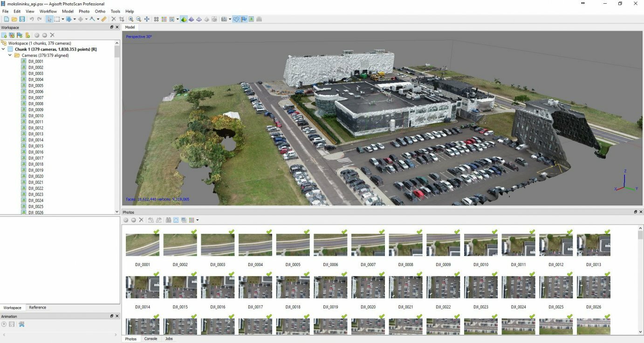Toggle show images overlay icon
Image resolution: width=644 pixels, height=343 pixels.
tap(251, 19)
